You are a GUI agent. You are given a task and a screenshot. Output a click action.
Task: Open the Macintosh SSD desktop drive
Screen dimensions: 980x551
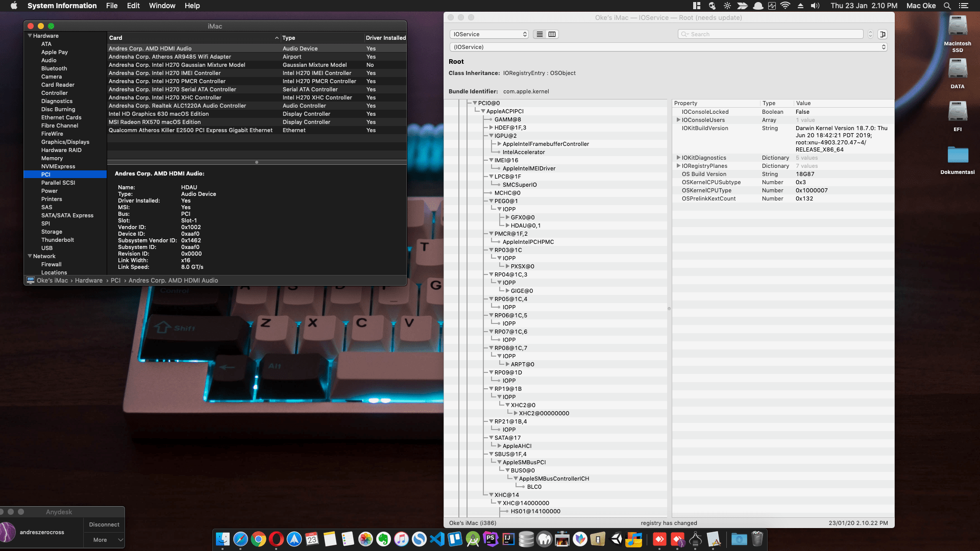click(958, 34)
